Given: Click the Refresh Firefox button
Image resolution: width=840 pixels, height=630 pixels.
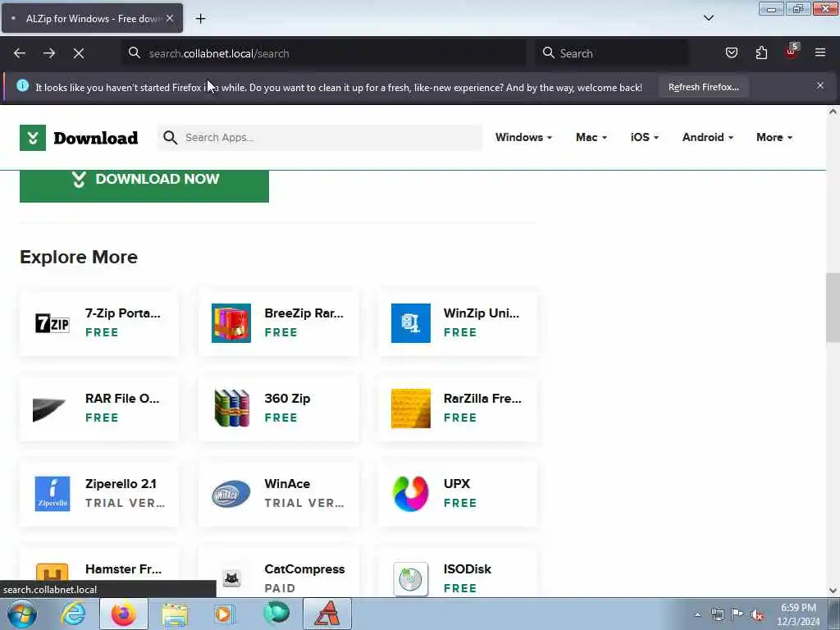Looking at the screenshot, I should pos(703,87).
